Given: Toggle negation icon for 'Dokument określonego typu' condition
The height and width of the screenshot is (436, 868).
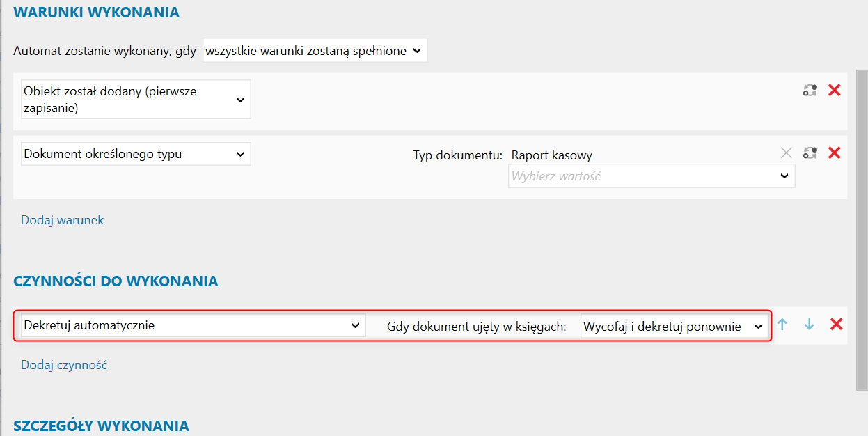Looking at the screenshot, I should point(810,153).
